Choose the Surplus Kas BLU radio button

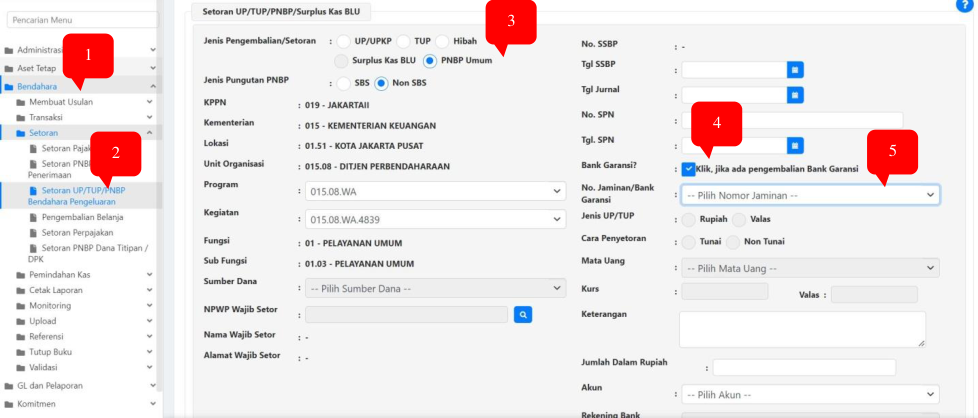pos(343,60)
